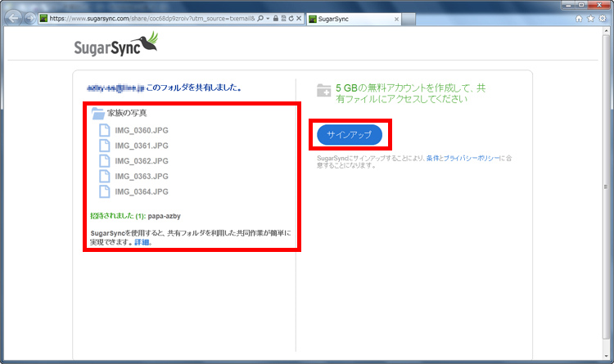This screenshot has width=614, height=364.
Task: Maximize the browser window
Action: 580,5
